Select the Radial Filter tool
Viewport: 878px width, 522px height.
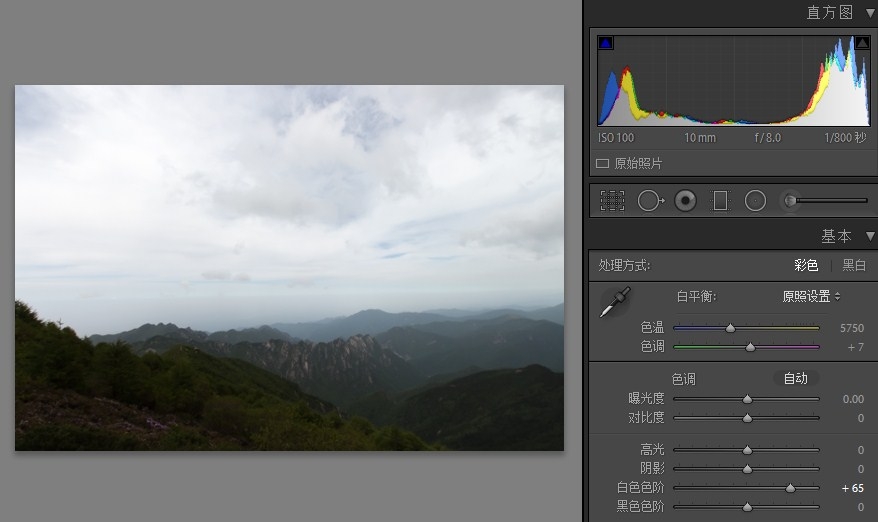[755, 201]
